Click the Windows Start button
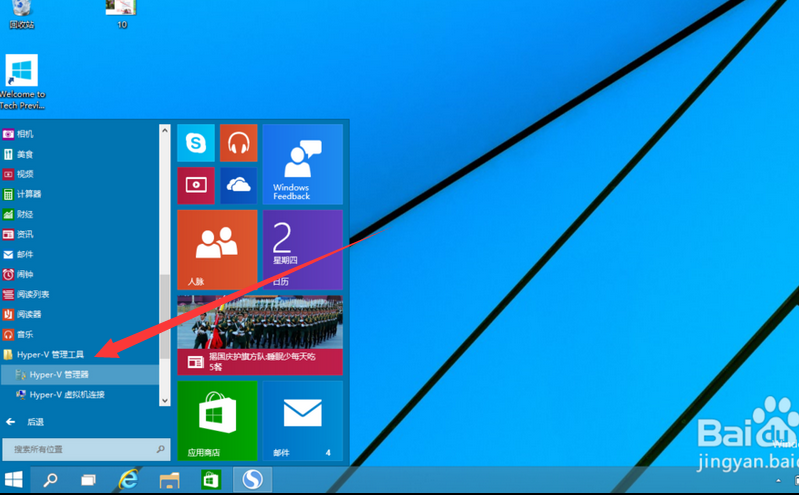This screenshot has height=495, width=799. click(14, 480)
